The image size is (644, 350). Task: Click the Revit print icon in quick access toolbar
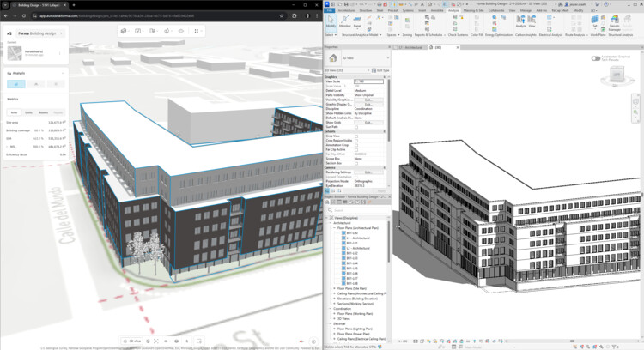tap(379, 4)
